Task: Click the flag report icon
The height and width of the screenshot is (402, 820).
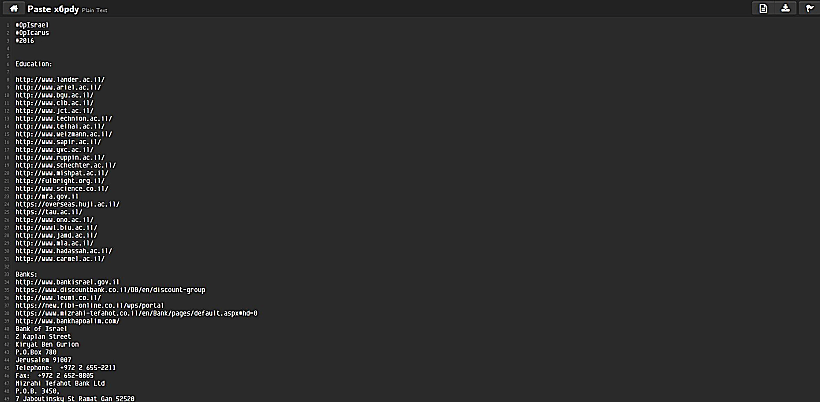Action: click(x=808, y=8)
